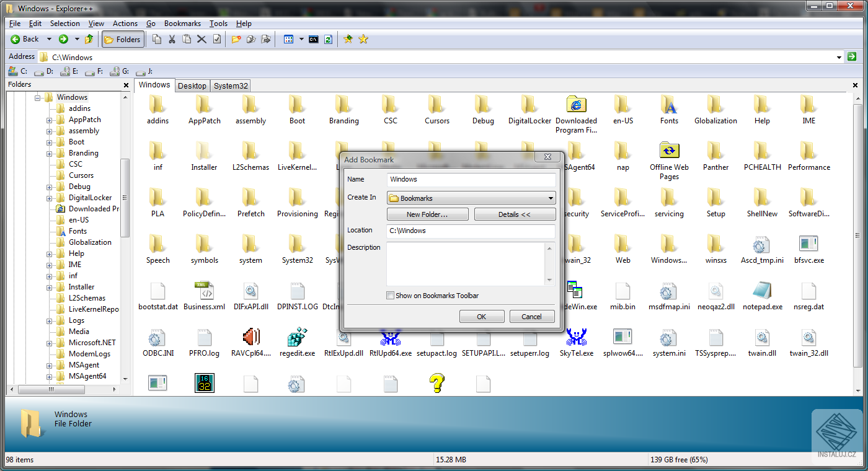Select the regedit.exe file icon
Screen dimensions: 868x471
[x=298, y=338]
